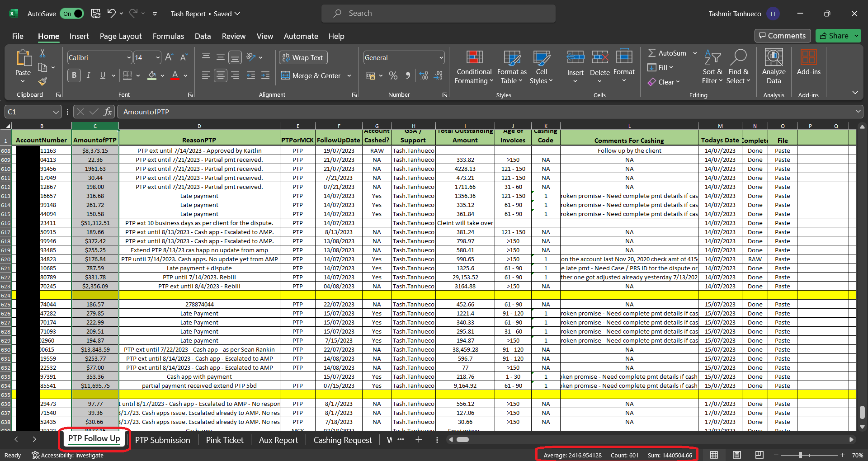Open the font name dropdown showing Calibri
Image resolution: width=868 pixels, height=461 pixels.
click(129, 58)
